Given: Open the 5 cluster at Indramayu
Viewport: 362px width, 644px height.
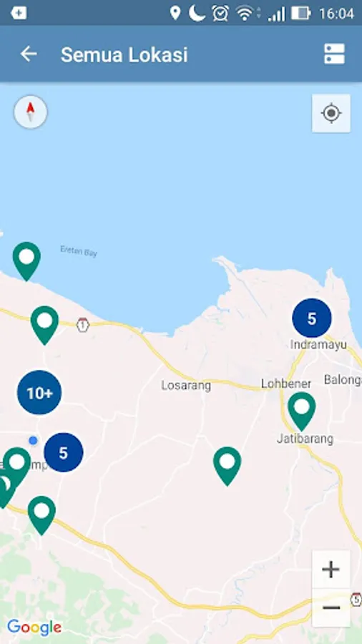Looking at the screenshot, I should (312, 318).
